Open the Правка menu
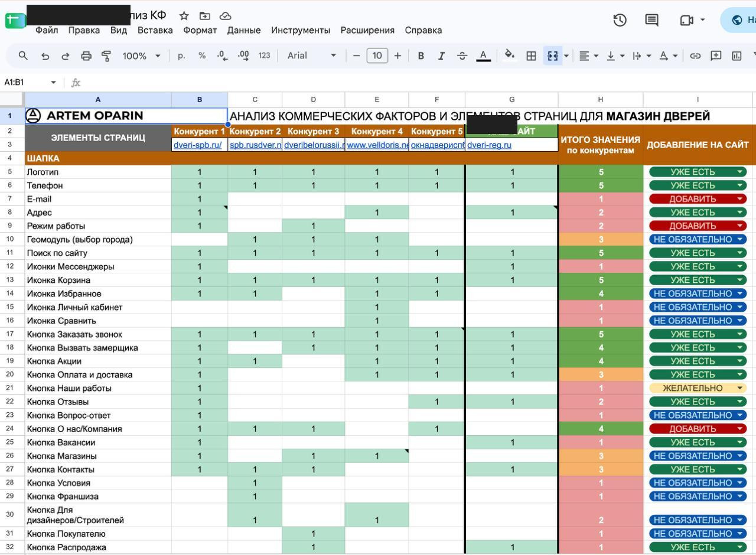 click(84, 30)
